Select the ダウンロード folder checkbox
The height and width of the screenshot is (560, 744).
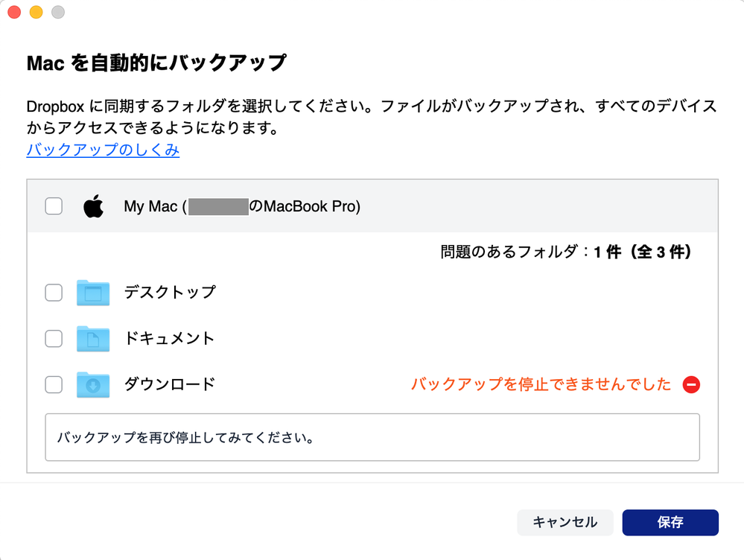(54, 385)
